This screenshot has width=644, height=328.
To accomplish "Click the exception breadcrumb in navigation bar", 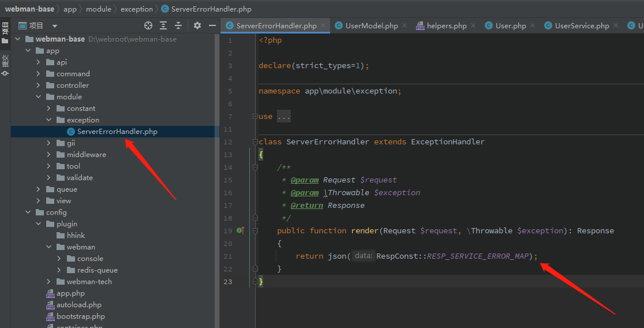I will [x=136, y=9].
